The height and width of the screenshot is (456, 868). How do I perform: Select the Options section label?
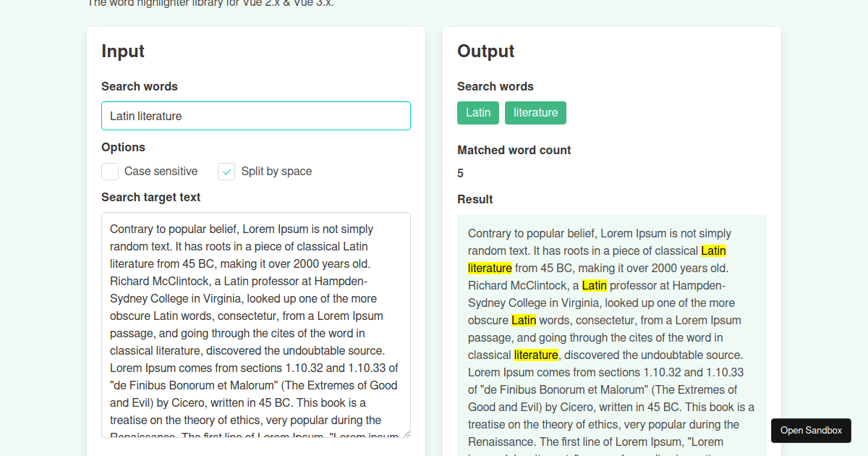(x=123, y=147)
